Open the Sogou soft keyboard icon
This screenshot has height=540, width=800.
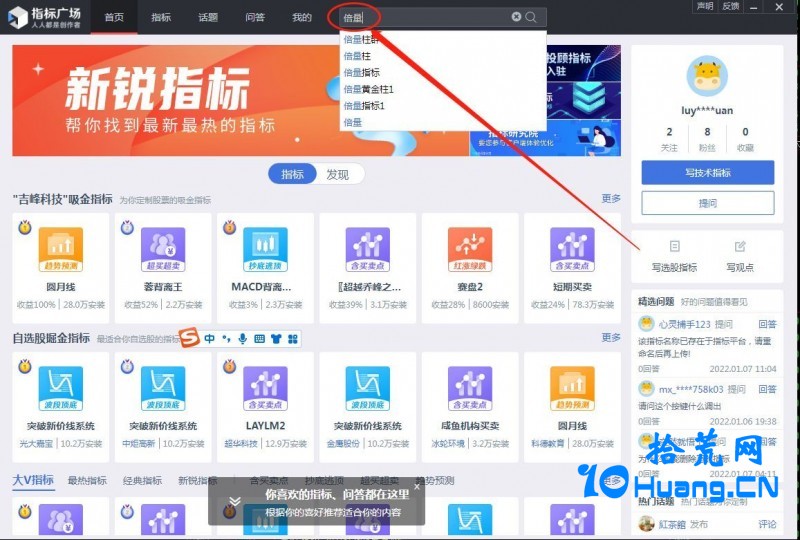[x=259, y=338]
